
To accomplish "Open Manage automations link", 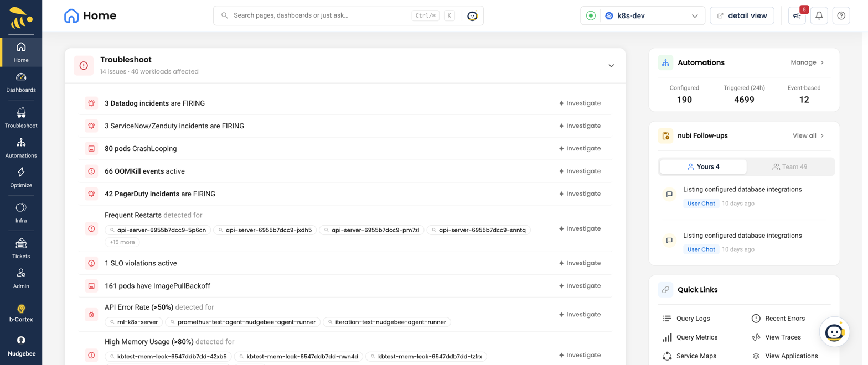I will point(807,62).
